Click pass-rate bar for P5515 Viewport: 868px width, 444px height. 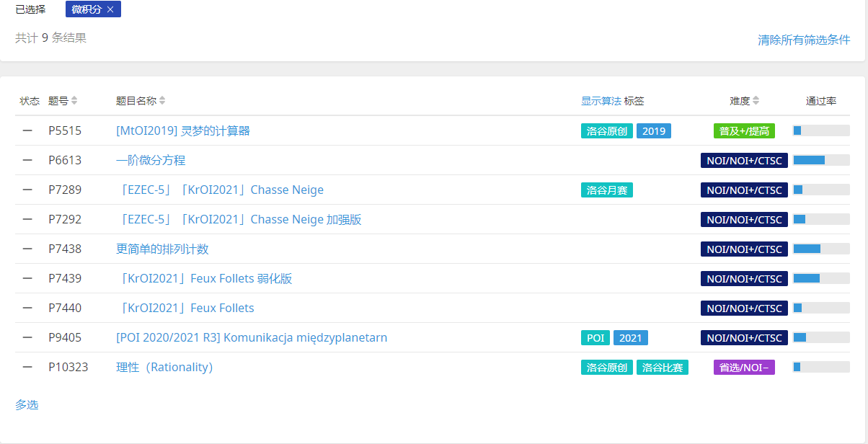pos(821,130)
